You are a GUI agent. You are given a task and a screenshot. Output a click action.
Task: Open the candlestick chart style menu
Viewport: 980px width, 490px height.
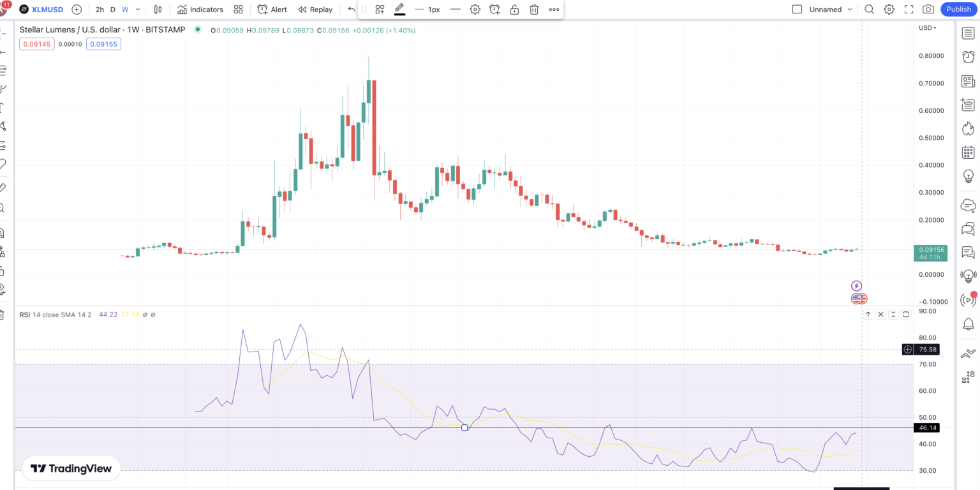(x=158, y=10)
